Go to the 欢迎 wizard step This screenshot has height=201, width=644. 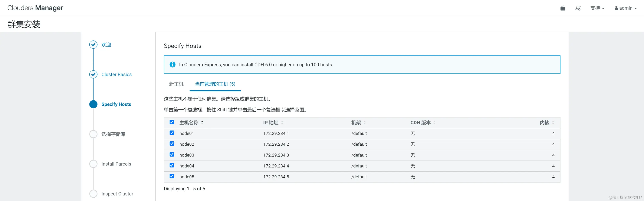tap(106, 45)
